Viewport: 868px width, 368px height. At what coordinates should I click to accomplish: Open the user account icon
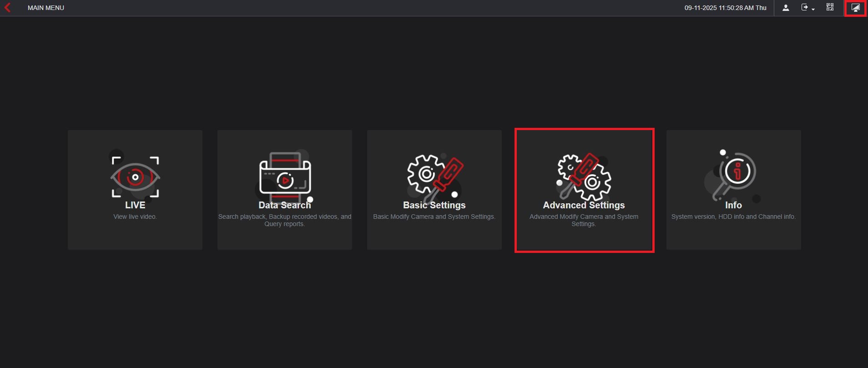pos(786,8)
